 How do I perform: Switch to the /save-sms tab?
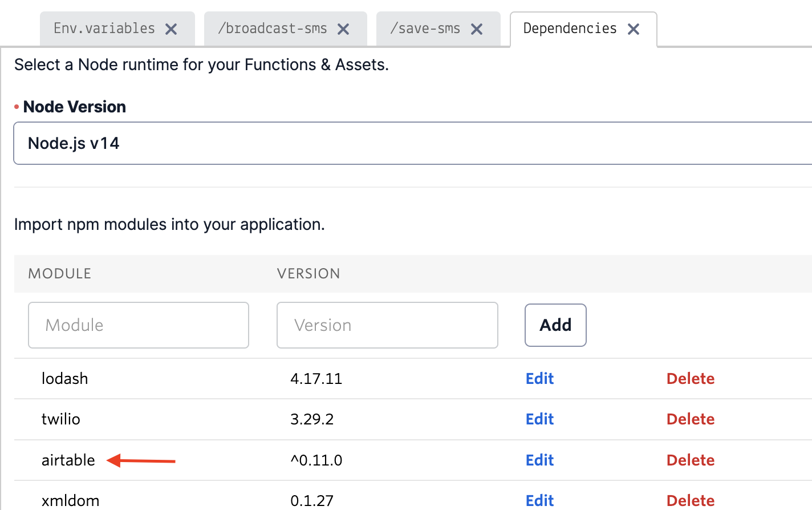[x=425, y=29]
